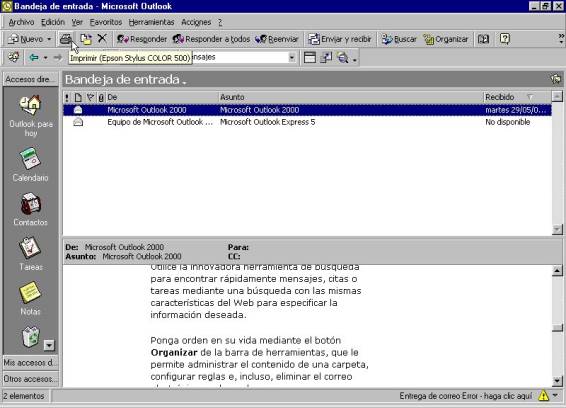Expand the Back arrow history dropdown
The image size is (566, 408).
tap(45, 57)
